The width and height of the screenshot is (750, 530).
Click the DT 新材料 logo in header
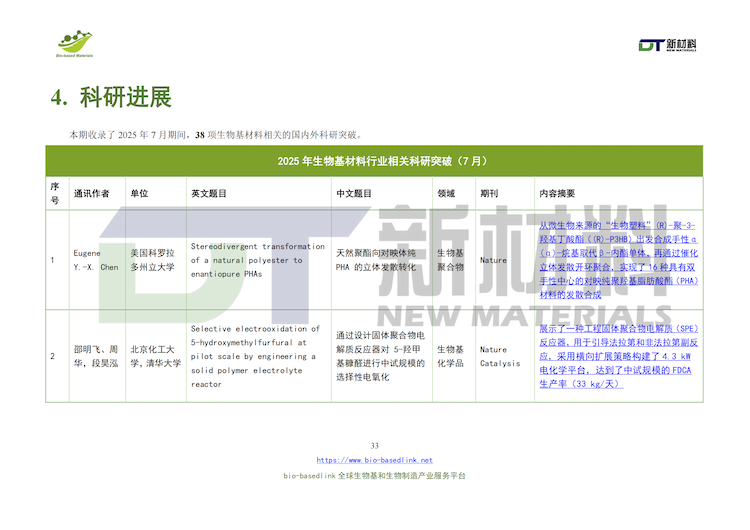pyautogui.click(x=667, y=44)
